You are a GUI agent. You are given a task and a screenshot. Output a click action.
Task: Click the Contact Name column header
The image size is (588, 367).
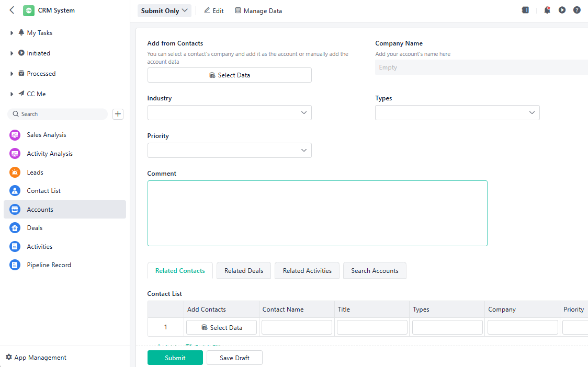[297, 309]
